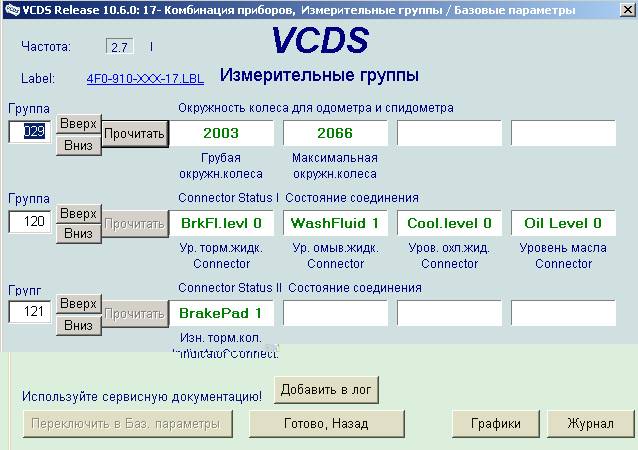Open Графики graphs button
The image size is (638, 450).
tap(496, 424)
